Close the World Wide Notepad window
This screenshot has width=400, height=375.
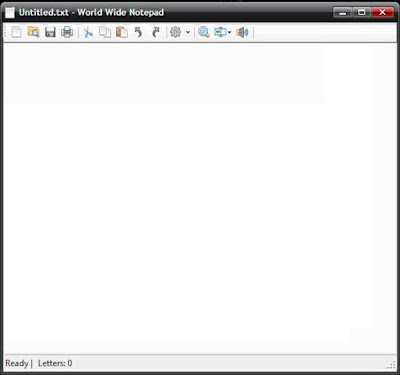(x=383, y=13)
